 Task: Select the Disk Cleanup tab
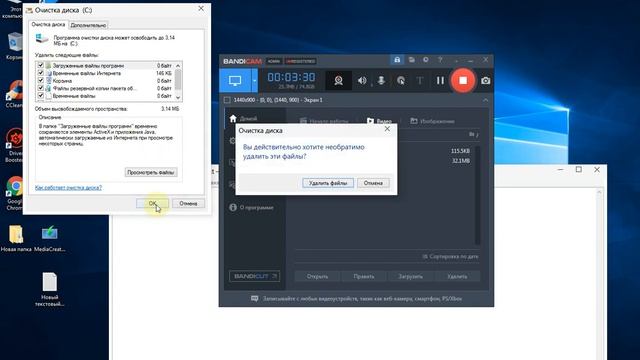[48, 24]
